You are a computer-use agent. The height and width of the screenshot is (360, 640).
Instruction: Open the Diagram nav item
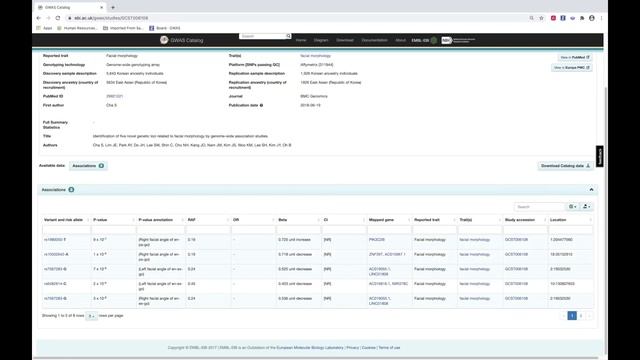[x=321, y=40]
